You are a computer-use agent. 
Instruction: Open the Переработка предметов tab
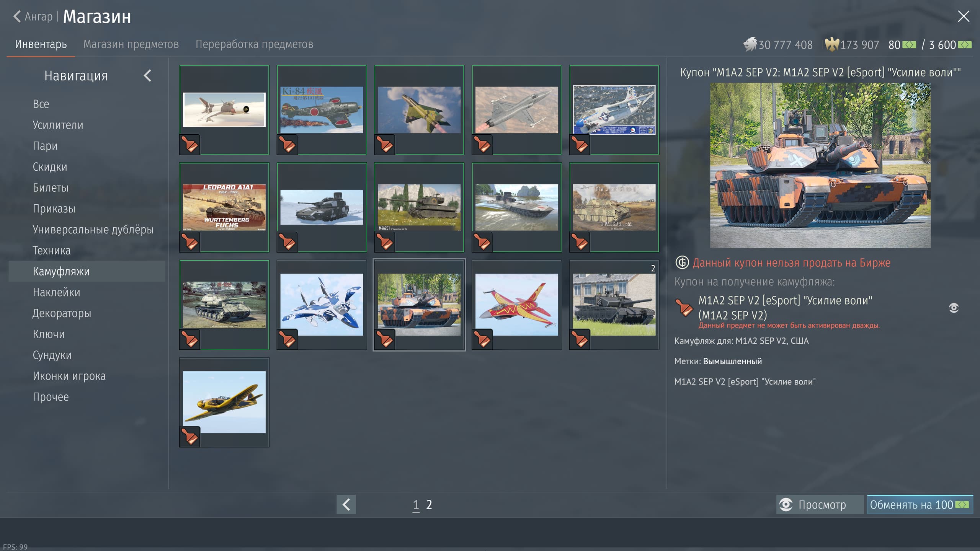click(x=254, y=44)
